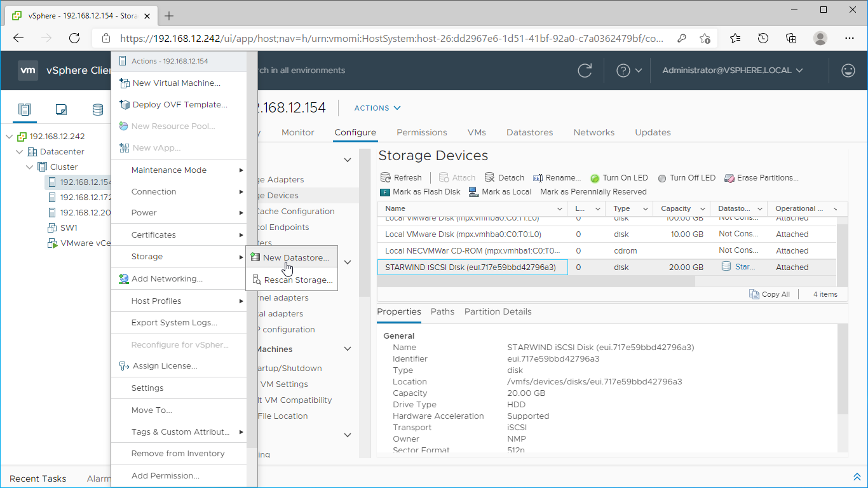Open browser favorites star icon
This screenshot has height=488, width=868.
coord(735,38)
